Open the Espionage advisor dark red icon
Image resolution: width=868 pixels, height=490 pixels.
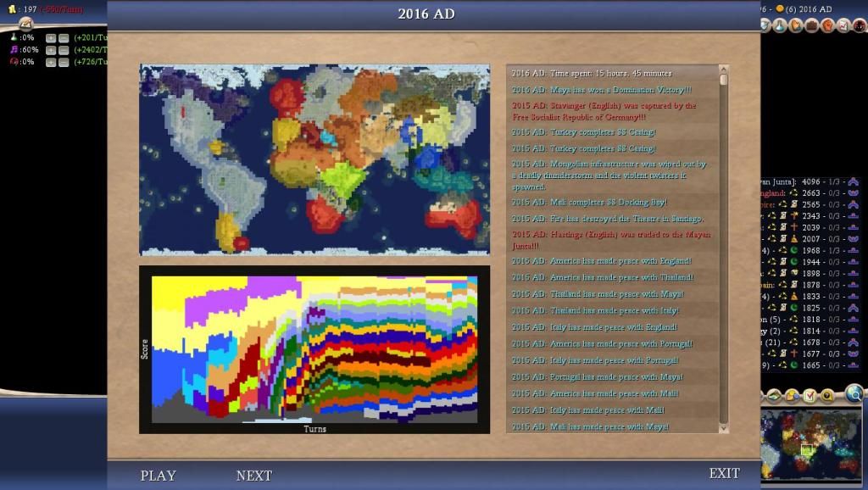click(x=860, y=25)
